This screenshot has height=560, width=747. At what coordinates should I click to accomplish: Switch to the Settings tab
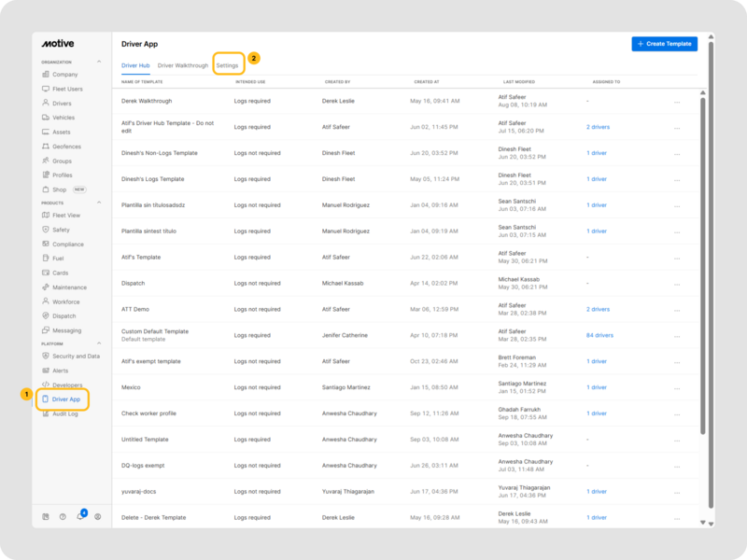[x=228, y=65]
